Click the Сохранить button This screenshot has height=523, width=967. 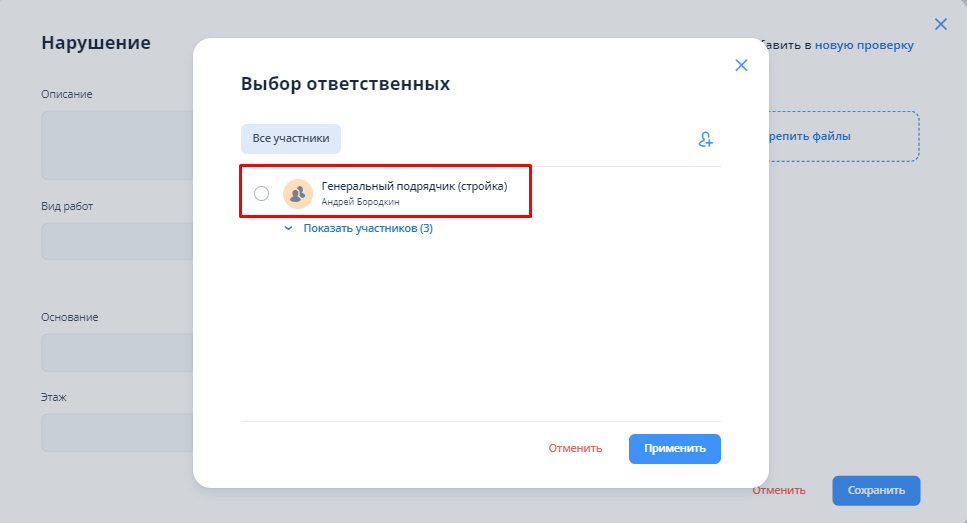pos(876,490)
